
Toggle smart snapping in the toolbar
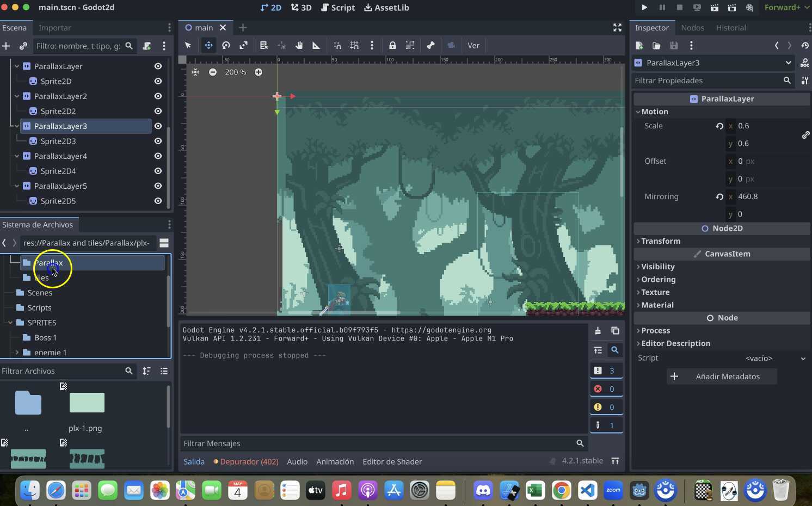(x=337, y=45)
